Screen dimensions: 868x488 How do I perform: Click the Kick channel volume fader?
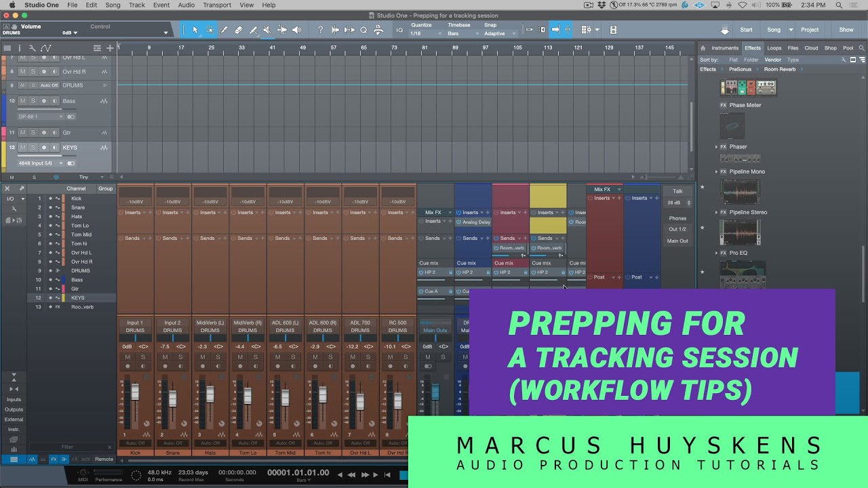tap(134, 392)
